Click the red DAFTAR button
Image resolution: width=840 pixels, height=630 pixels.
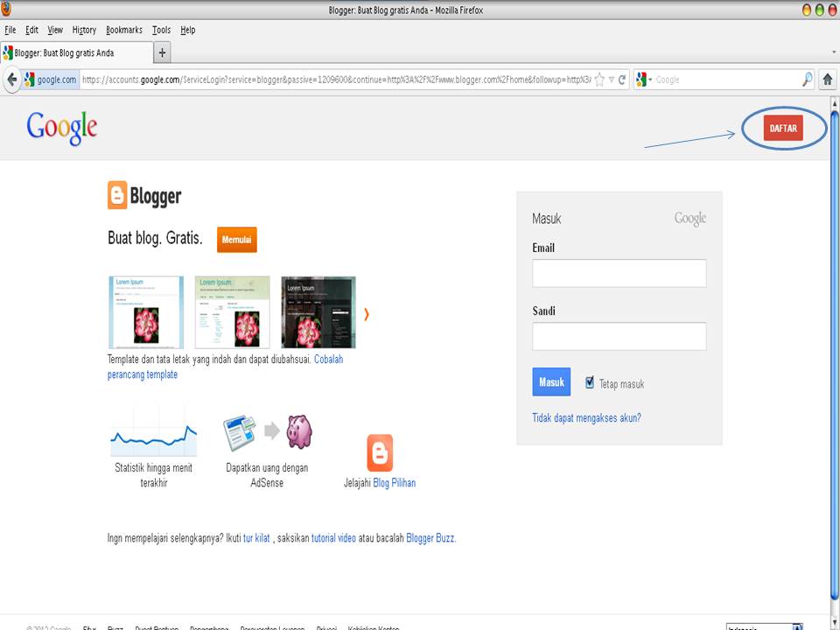(x=783, y=128)
